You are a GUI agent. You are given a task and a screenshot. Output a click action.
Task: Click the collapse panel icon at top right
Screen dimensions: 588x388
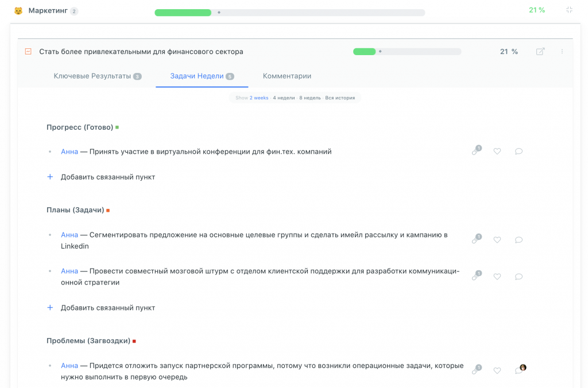point(568,9)
